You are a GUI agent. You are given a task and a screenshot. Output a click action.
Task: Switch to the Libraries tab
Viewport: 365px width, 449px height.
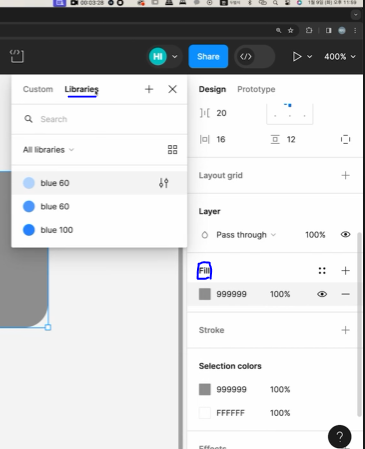click(82, 89)
